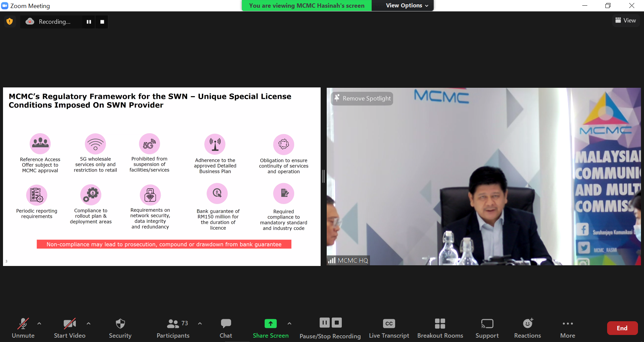644x342 pixels.
Task: Pause the recording in the top bar
Action: point(89,22)
